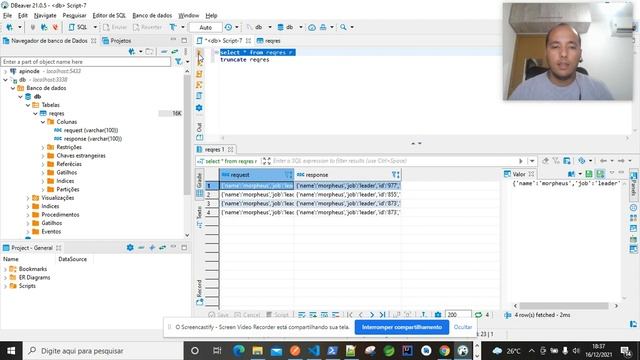Image resolution: width=640 pixels, height=360 pixels.
Task: Select the Scripts project folder
Action: (x=27, y=286)
